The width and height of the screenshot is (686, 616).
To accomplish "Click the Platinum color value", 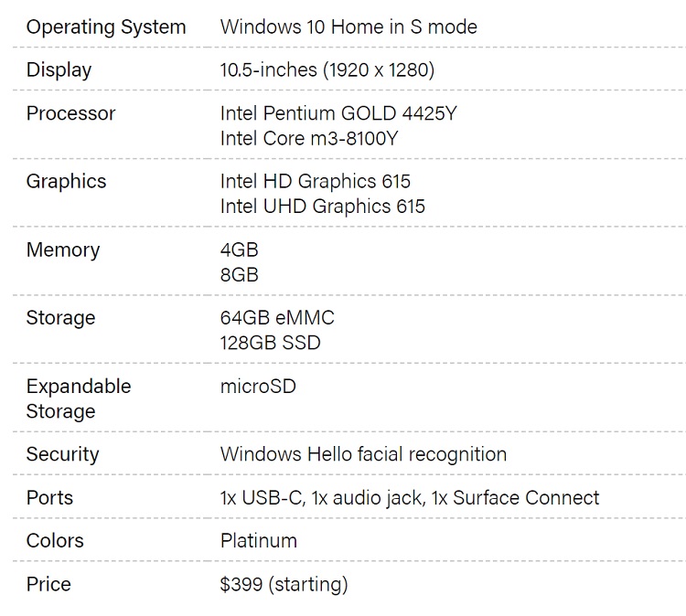I will [259, 541].
